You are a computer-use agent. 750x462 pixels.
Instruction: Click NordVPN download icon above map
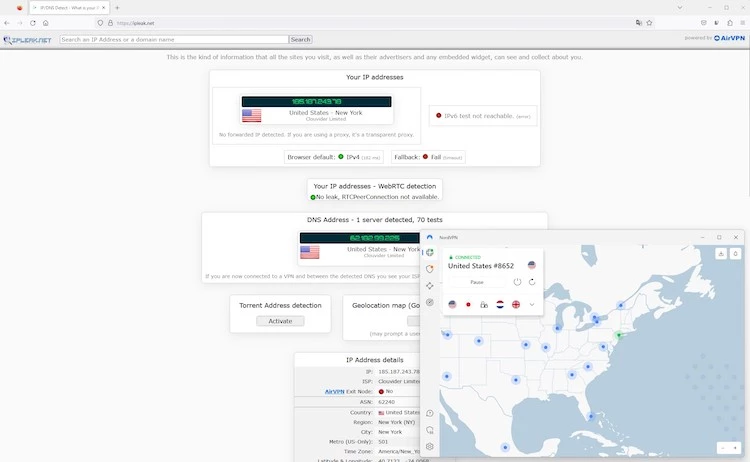pyautogui.click(x=721, y=253)
